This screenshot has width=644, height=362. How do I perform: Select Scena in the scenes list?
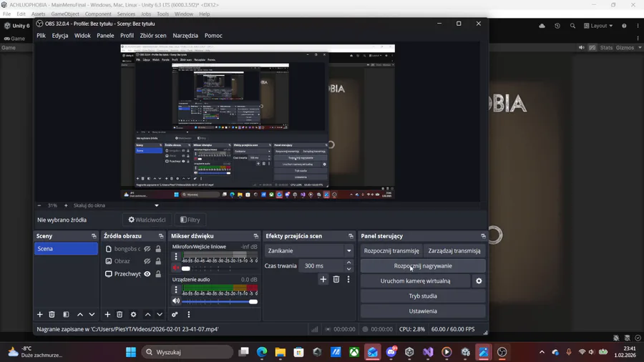pyautogui.click(x=66, y=249)
